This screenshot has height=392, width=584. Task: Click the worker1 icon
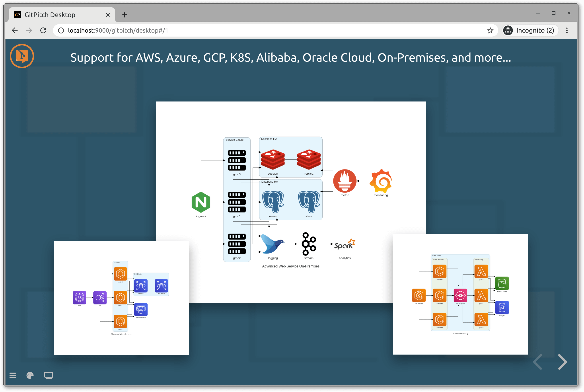click(x=440, y=271)
